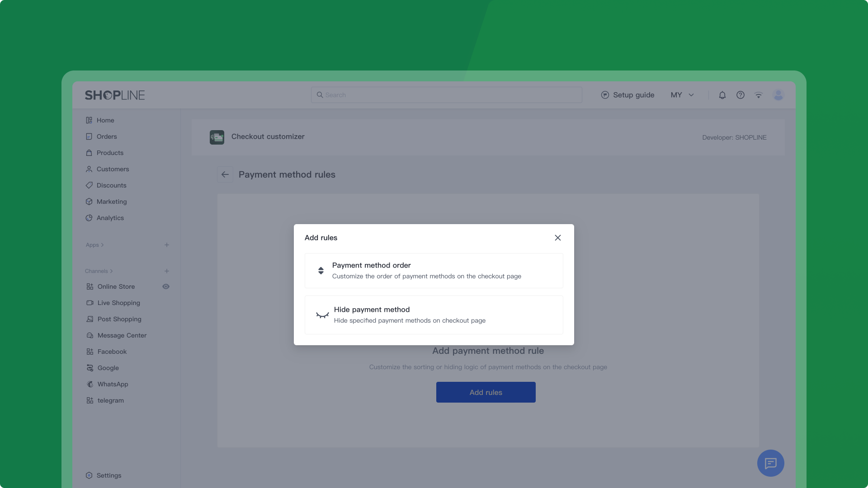Click the wifi status icon
868x488 pixels.
point(758,95)
